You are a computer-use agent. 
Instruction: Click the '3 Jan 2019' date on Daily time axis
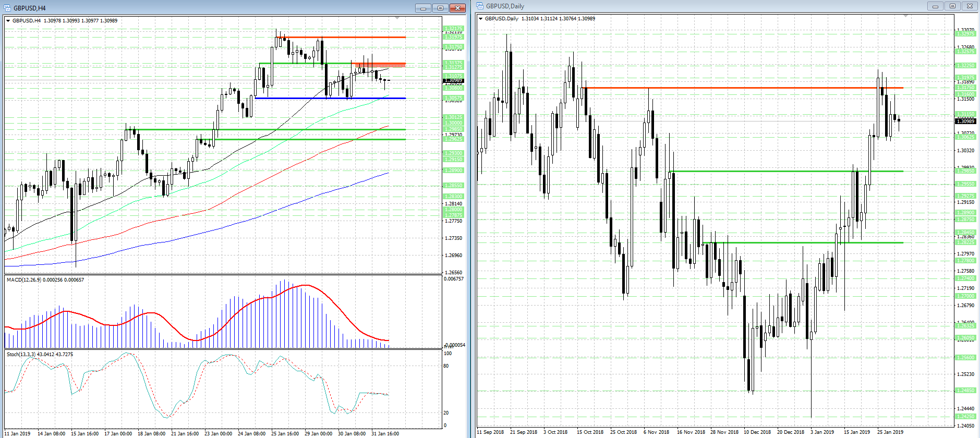click(822, 432)
